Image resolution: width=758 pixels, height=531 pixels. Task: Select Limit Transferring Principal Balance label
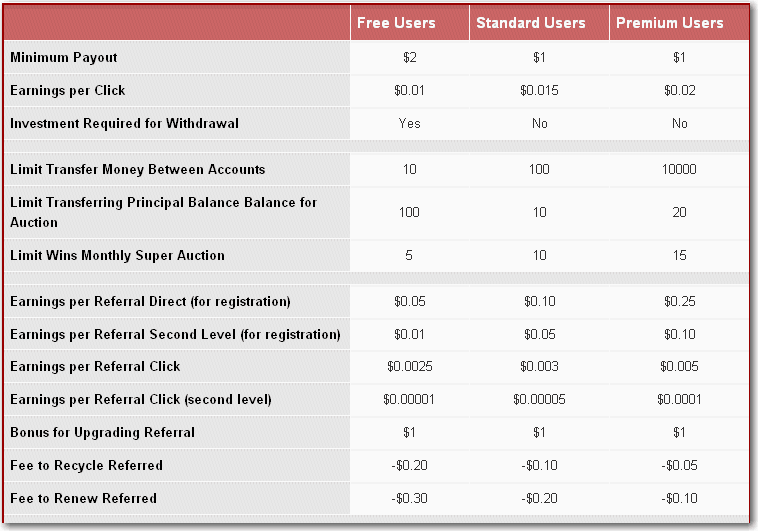point(163,212)
